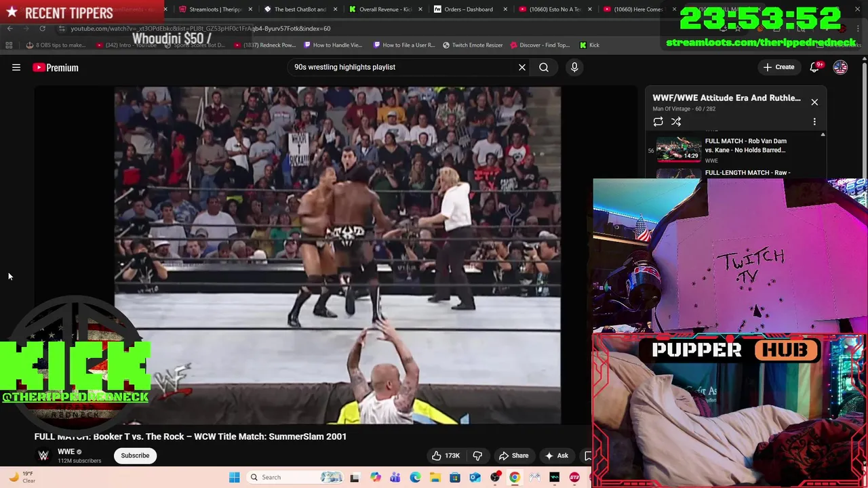Switch to Chrome in taskbar
Viewport: 868px width, 488px height.
point(515,477)
